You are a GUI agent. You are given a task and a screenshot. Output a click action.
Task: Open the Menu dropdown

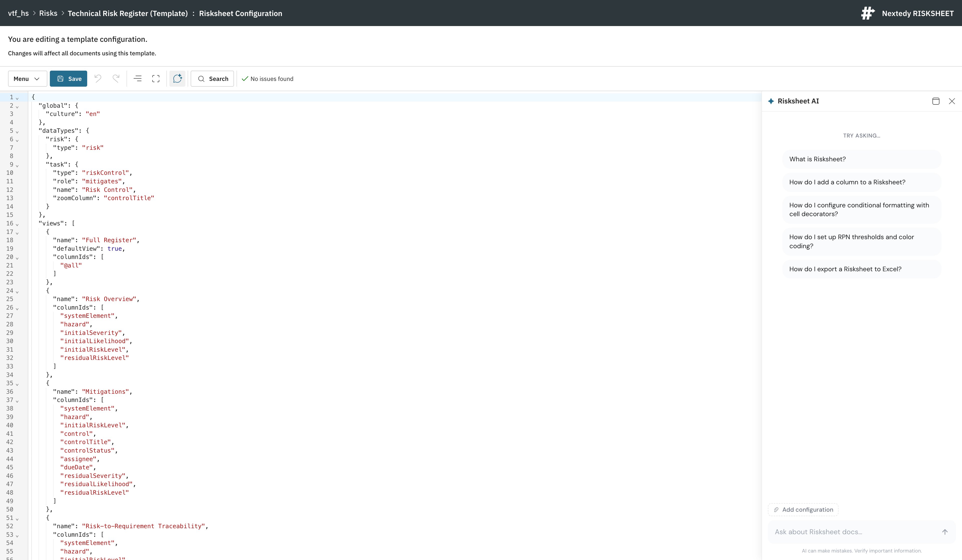click(28, 79)
